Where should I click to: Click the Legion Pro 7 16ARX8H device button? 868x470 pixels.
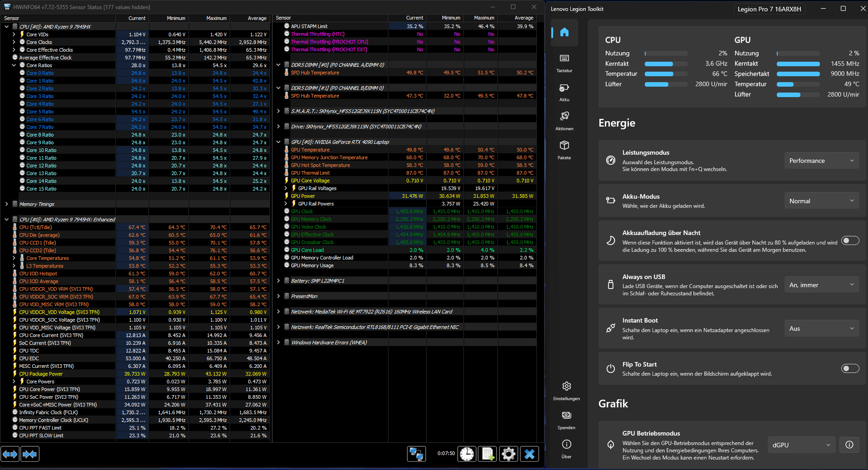coord(769,9)
